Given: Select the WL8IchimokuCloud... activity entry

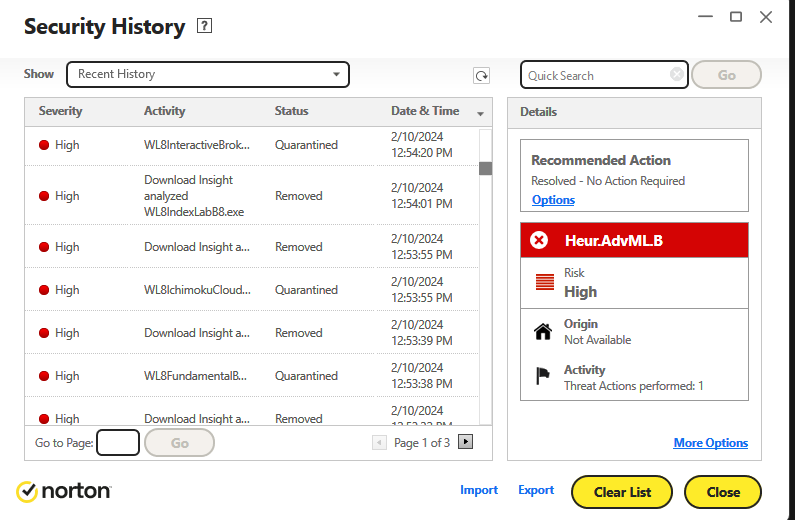Looking at the screenshot, I should [197, 290].
